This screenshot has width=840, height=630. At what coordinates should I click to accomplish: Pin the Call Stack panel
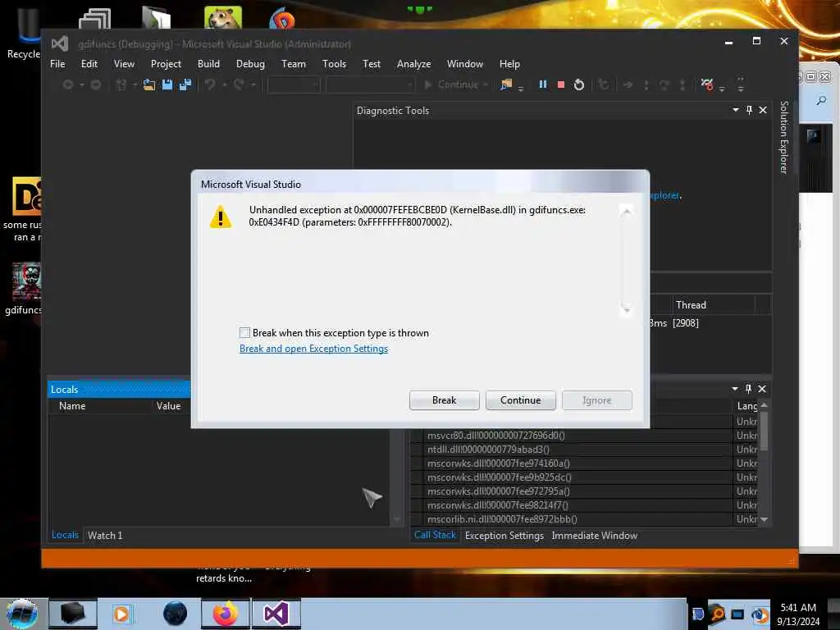(748, 389)
